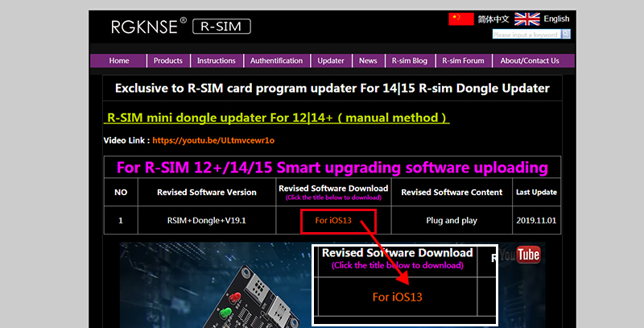The image size is (644, 328).
Task: Open the R-sim Forum link
Action: [462, 60]
